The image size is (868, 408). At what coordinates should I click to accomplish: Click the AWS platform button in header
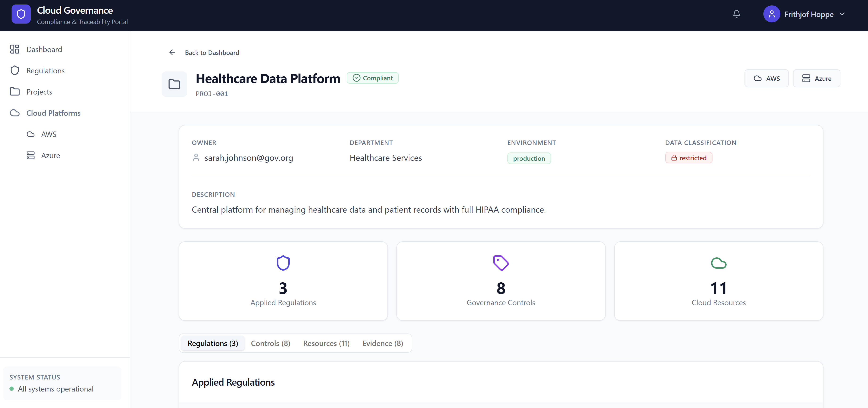coord(766,78)
